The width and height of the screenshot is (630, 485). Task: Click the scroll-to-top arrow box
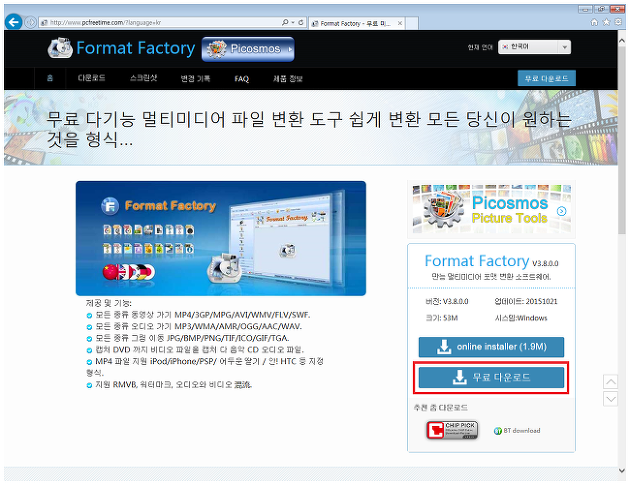[610, 381]
